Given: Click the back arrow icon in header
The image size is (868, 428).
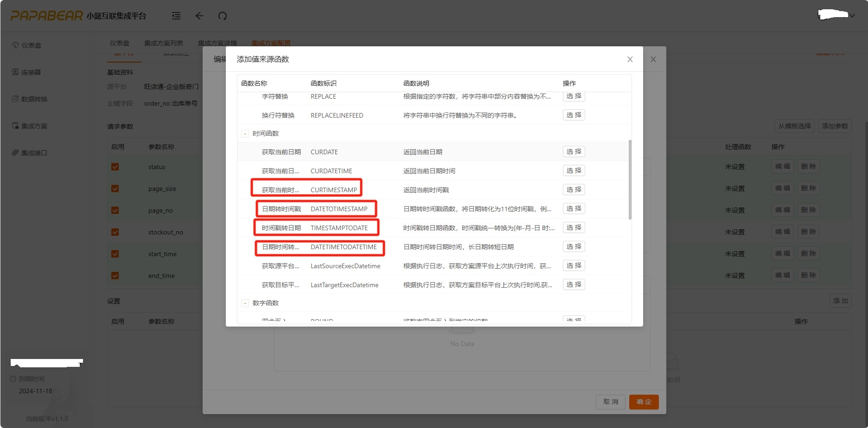Looking at the screenshot, I should (199, 16).
